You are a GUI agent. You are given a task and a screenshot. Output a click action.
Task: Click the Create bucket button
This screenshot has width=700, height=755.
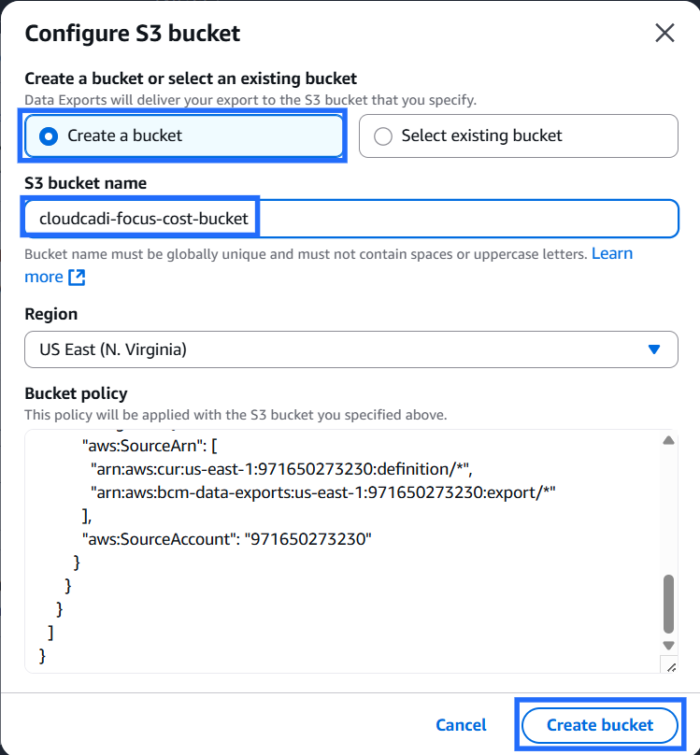click(x=600, y=725)
